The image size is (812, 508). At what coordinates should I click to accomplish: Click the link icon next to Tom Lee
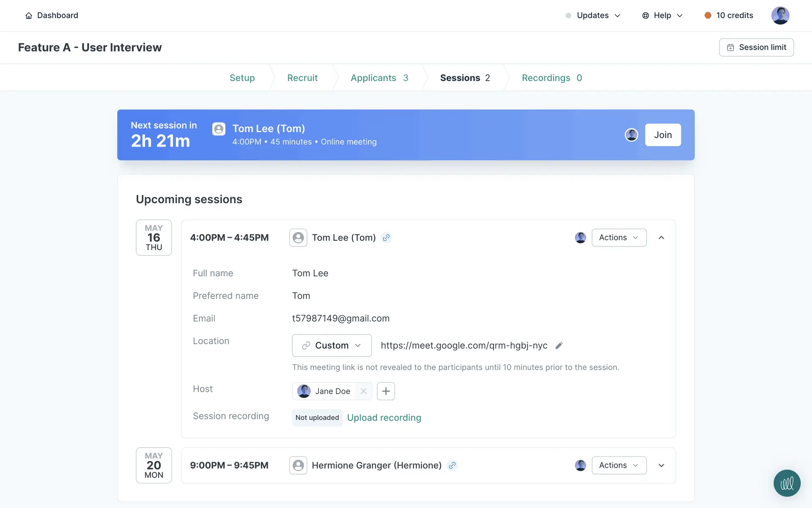click(x=386, y=238)
